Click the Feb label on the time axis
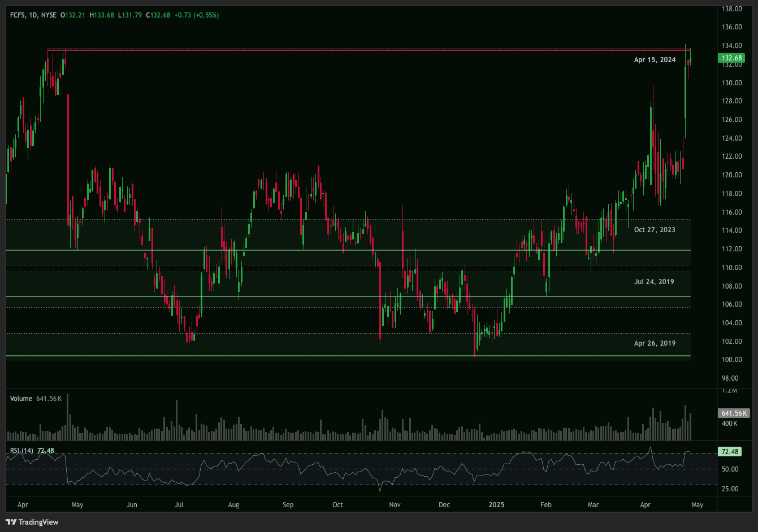The height and width of the screenshot is (532, 758). [x=545, y=505]
